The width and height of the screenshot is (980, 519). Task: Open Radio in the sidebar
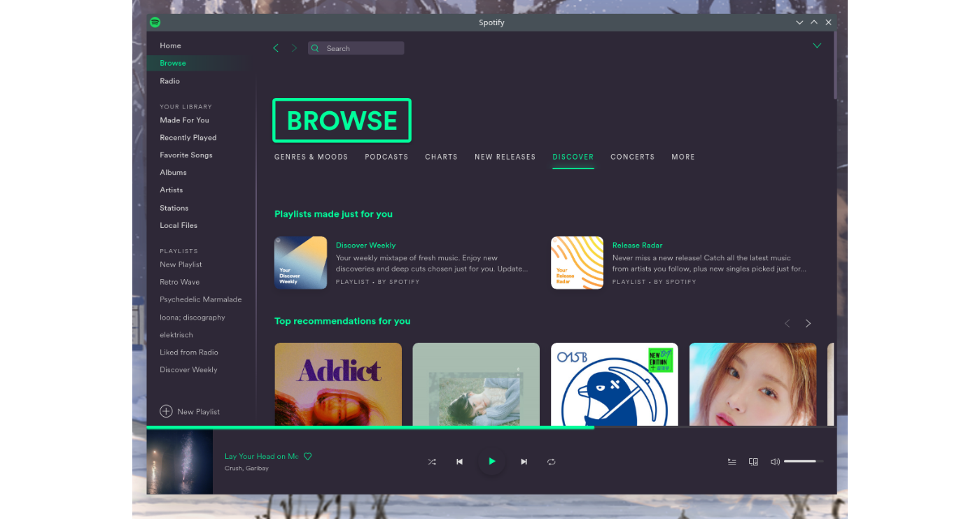coord(169,81)
